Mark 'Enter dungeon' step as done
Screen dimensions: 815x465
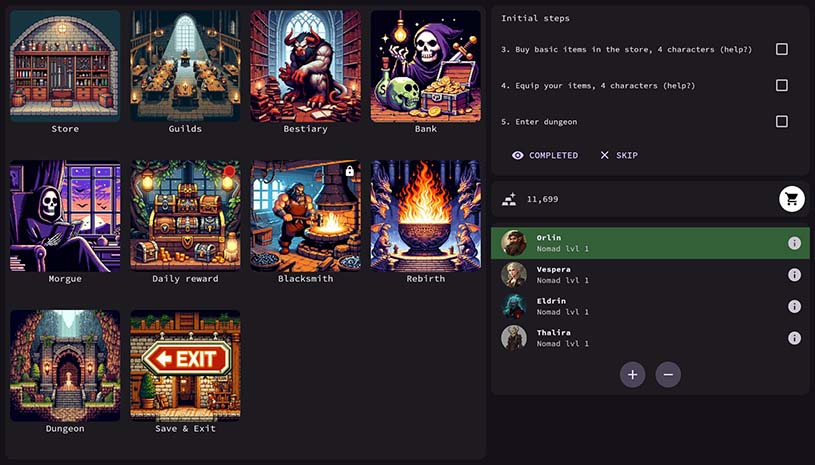pyautogui.click(x=781, y=121)
